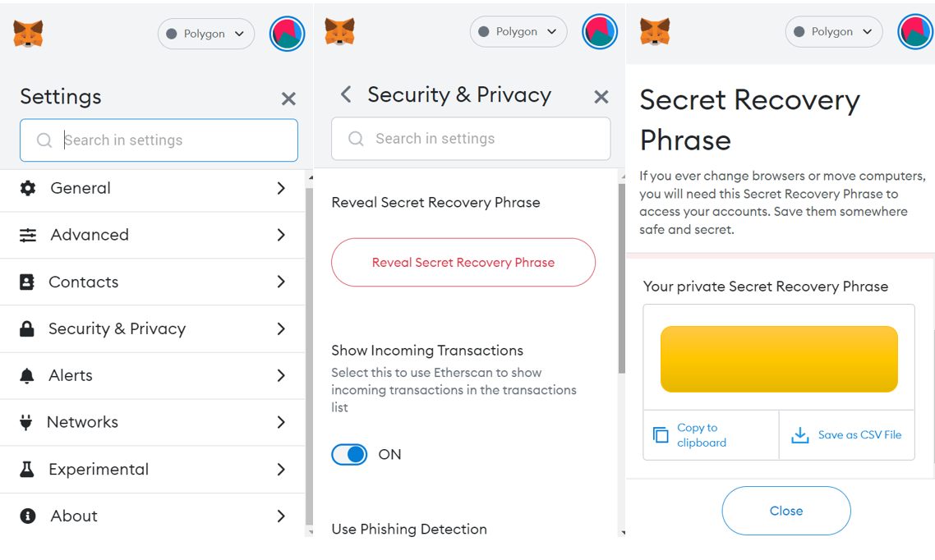The image size is (935, 560).
Task: Click the Advanced sliders icon
Action: point(27,236)
